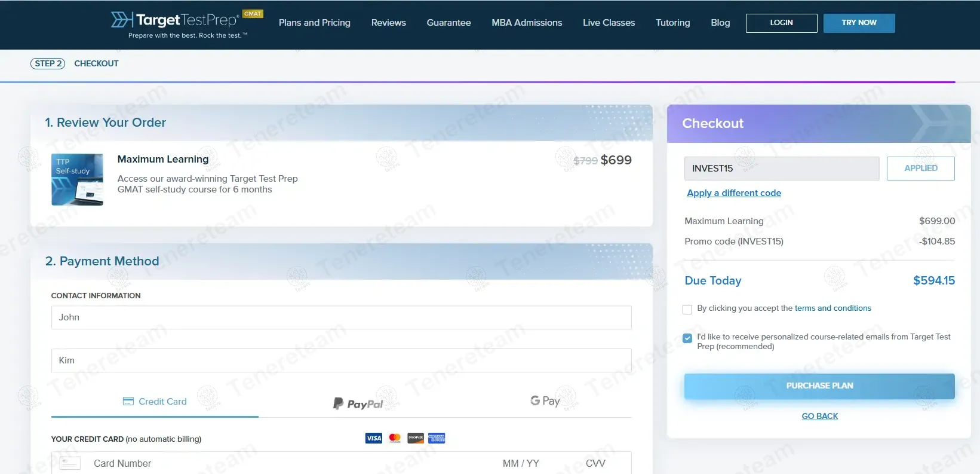This screenshot has width=980, height=474.
Task: Select the PayPal payment tab
Action: [358, 403]
